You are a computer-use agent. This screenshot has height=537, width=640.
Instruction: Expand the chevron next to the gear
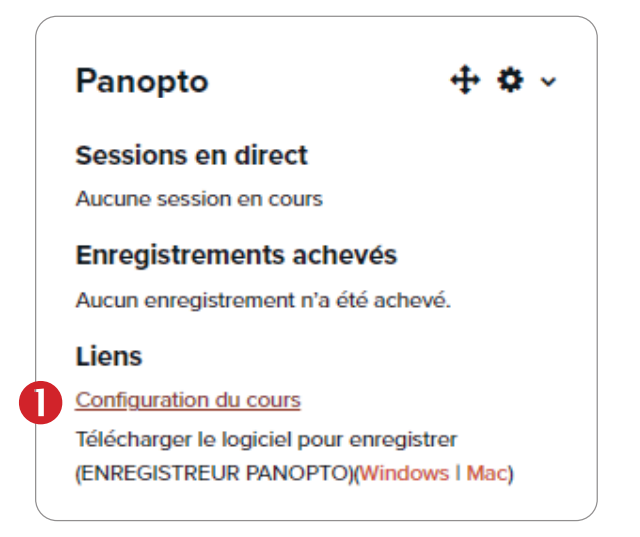click(x=547, y=83)
